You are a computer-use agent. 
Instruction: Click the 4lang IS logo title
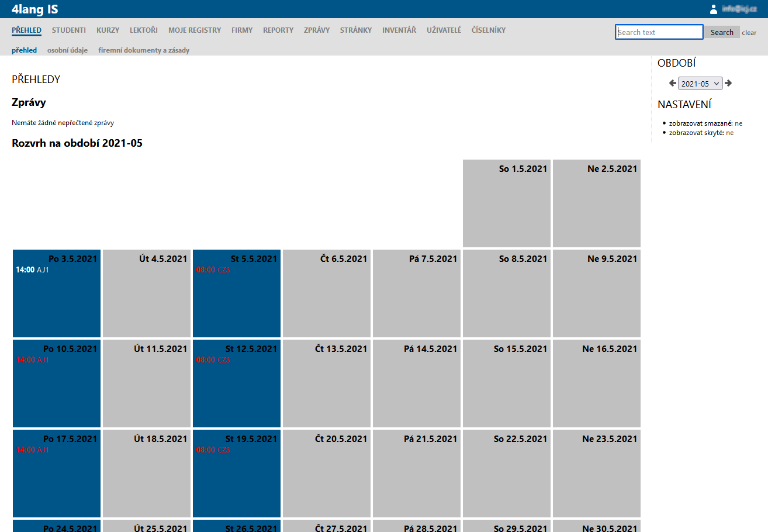tap(34, 9)
